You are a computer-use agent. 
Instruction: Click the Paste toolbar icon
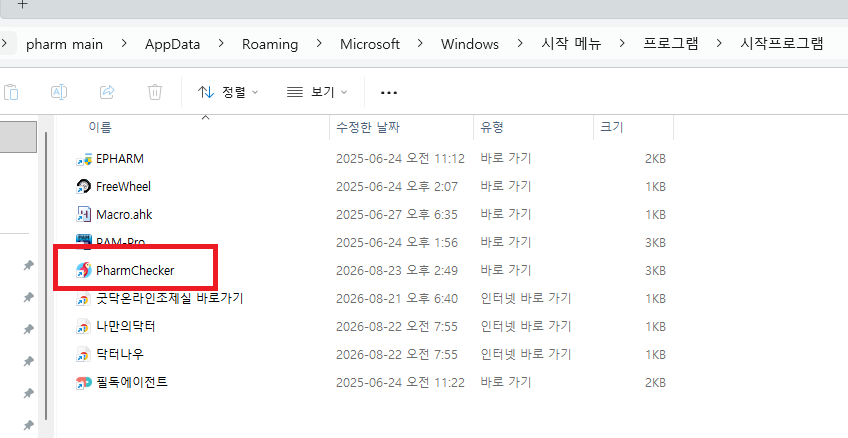11,92
